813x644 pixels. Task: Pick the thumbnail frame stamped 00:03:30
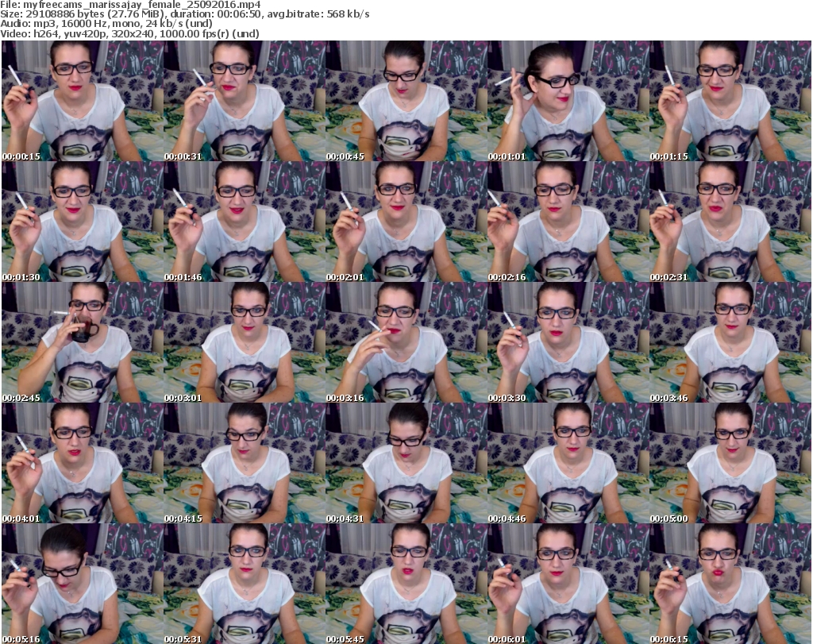[568, 342]
